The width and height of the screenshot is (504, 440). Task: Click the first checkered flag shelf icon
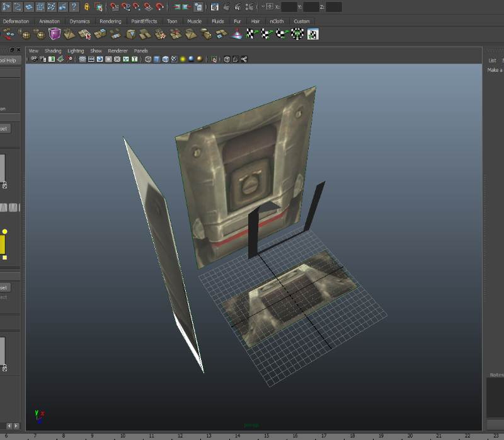tap(251, 34)
